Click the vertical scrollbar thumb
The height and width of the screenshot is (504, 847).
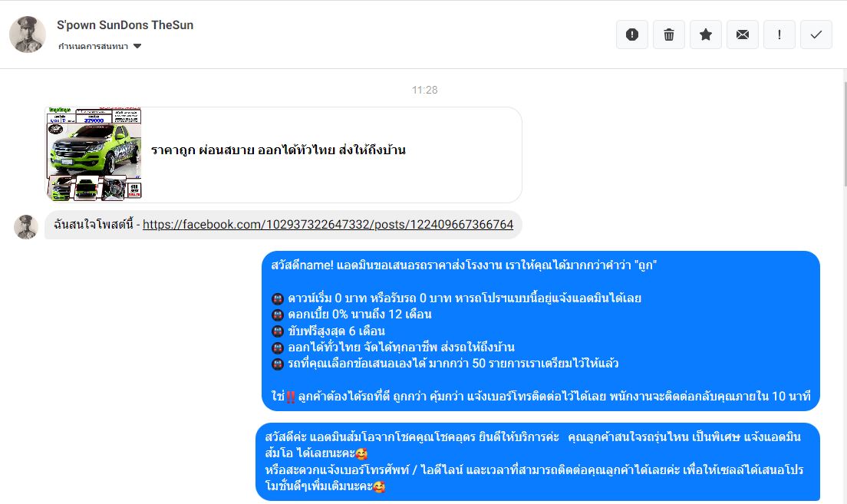click(x=844, y=135)
